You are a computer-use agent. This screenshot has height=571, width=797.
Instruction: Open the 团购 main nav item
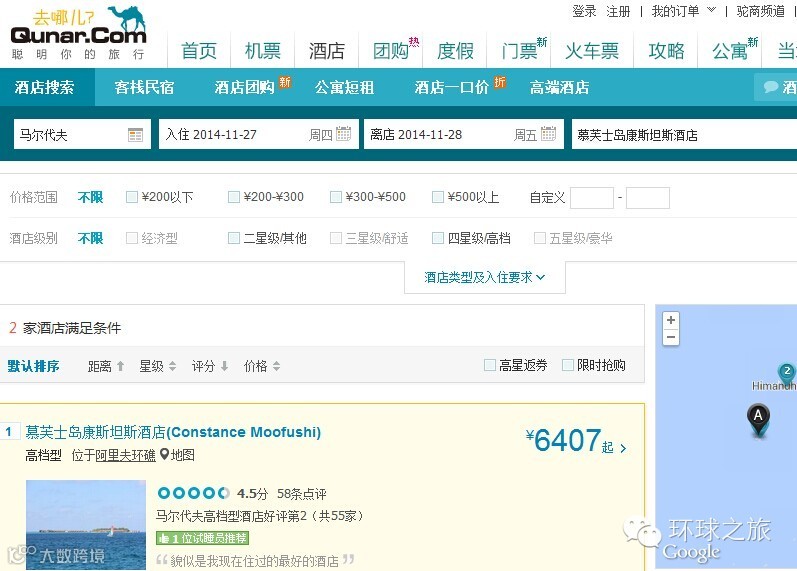pos(391,51)
